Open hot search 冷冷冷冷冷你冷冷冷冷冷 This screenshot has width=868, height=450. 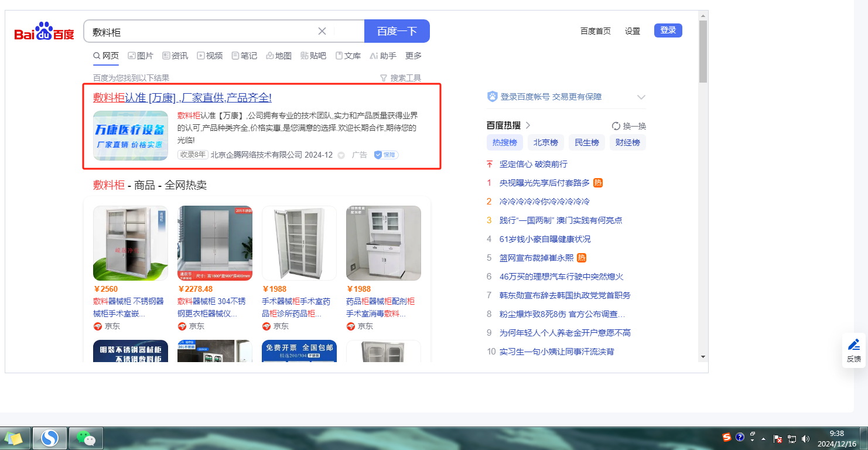(544, 202)
